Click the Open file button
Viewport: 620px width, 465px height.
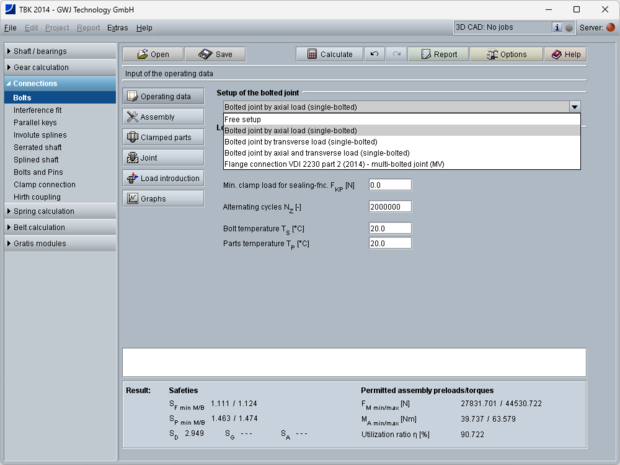point(152,54)
